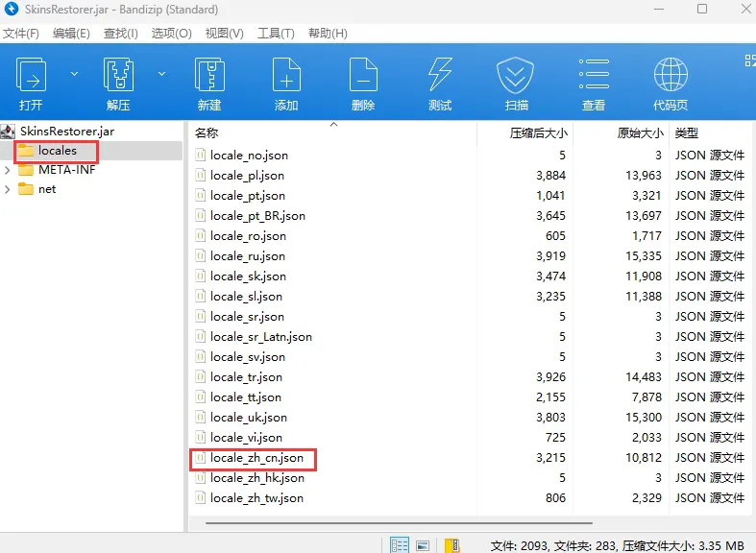Screen dimensions: 756x553
Task: Click the Test (测试) archive icon
Action: [x=440, y=77]
